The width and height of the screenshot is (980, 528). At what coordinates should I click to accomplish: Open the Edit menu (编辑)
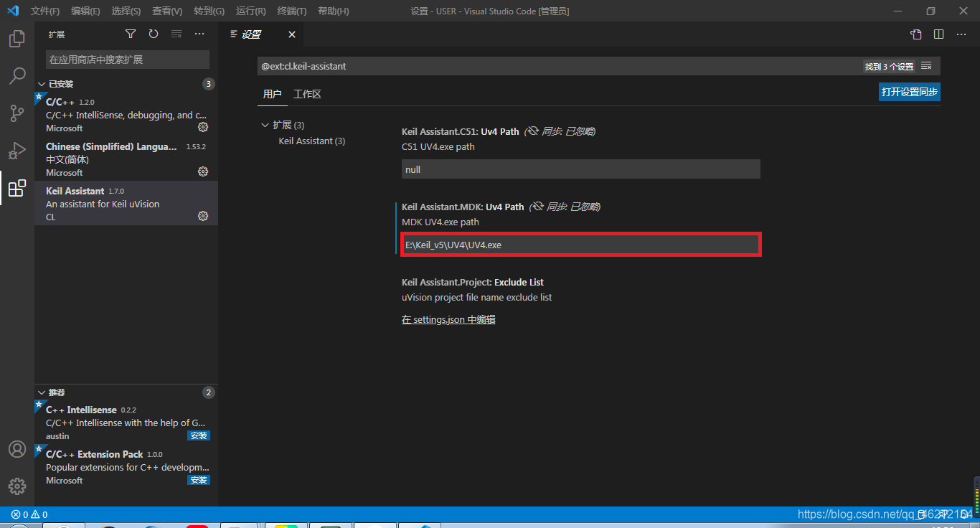click(85, 11)
